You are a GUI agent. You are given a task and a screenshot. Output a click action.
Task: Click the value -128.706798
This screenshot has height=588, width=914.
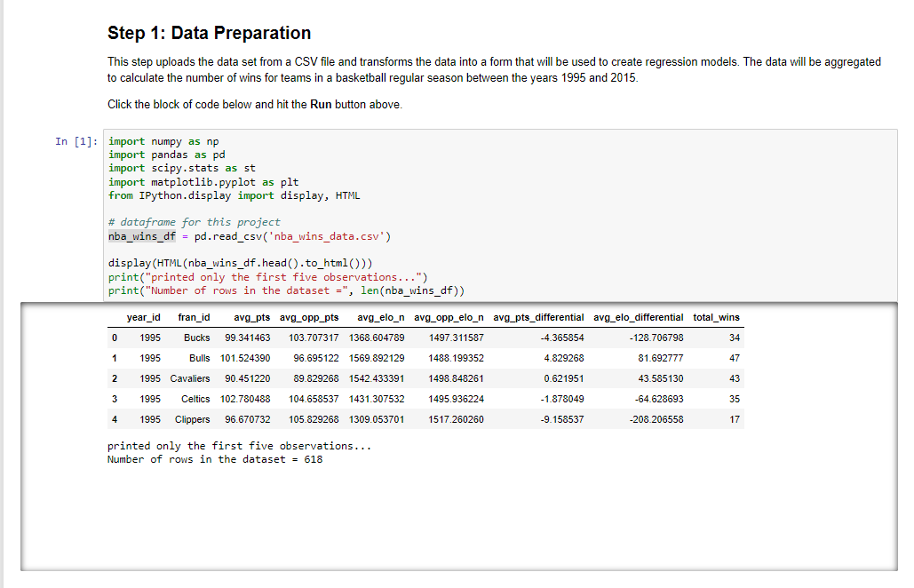coord(657,338)
